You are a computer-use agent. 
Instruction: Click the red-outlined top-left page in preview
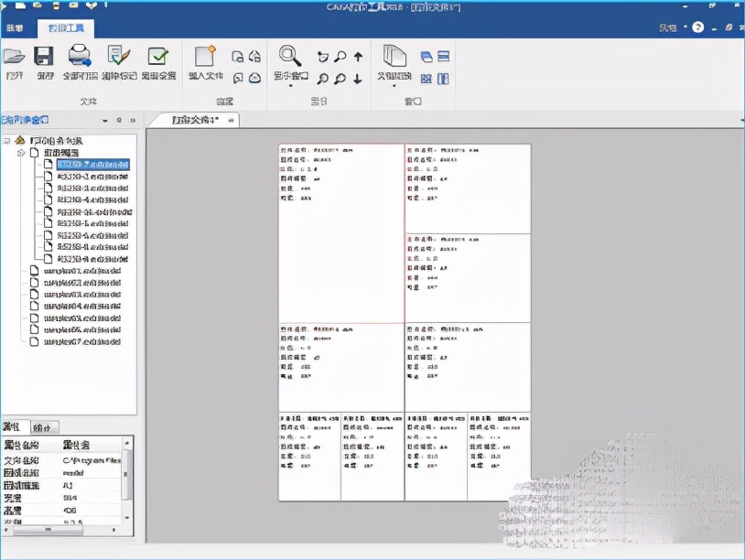[x=340, y=233]
